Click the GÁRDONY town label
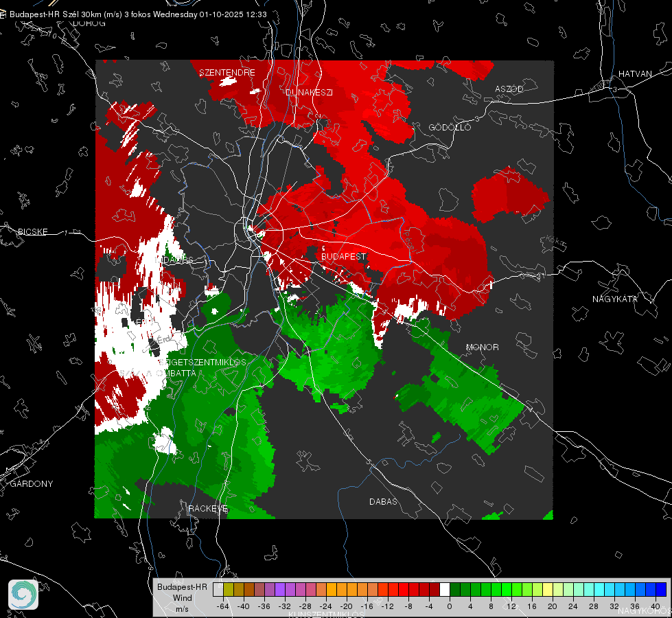 coord(32,484)
